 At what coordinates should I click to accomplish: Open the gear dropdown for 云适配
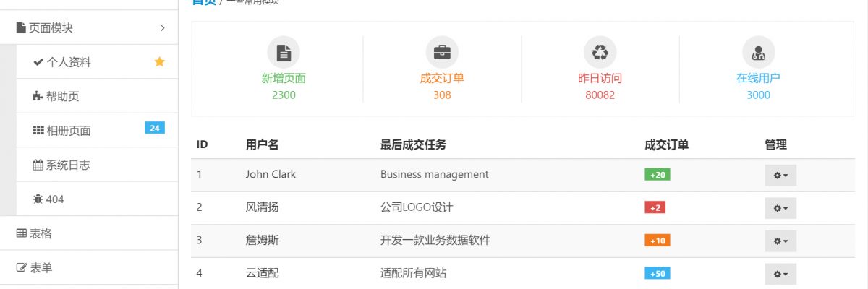[780, 274]
